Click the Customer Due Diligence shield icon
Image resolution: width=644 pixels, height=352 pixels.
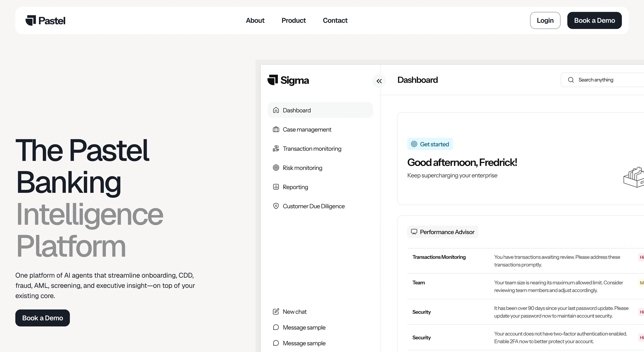(276, 206)
